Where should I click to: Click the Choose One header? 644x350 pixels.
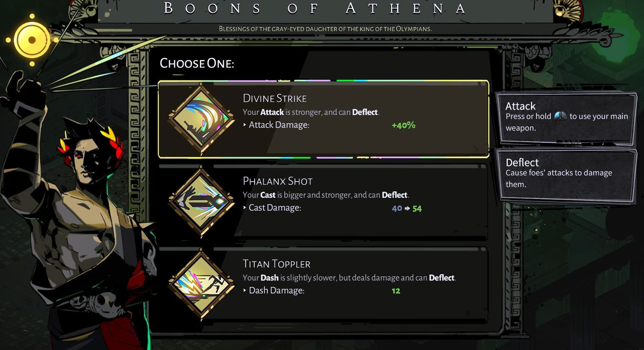[x=197, y=63]
